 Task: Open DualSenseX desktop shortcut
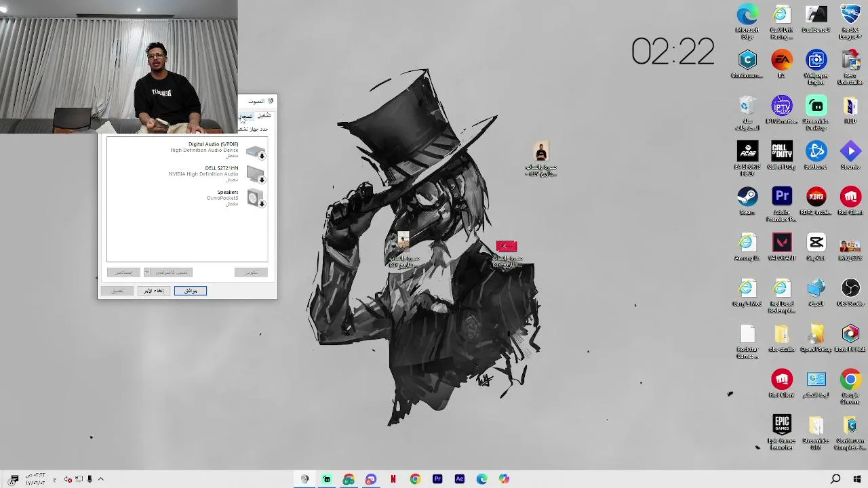[816, 19]
